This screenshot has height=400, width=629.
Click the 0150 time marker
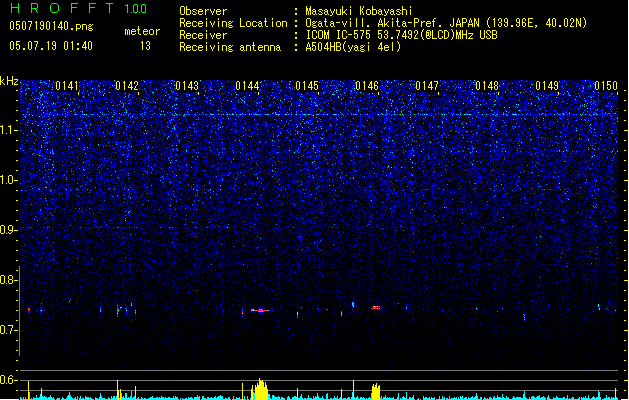[x=606, y=86]
